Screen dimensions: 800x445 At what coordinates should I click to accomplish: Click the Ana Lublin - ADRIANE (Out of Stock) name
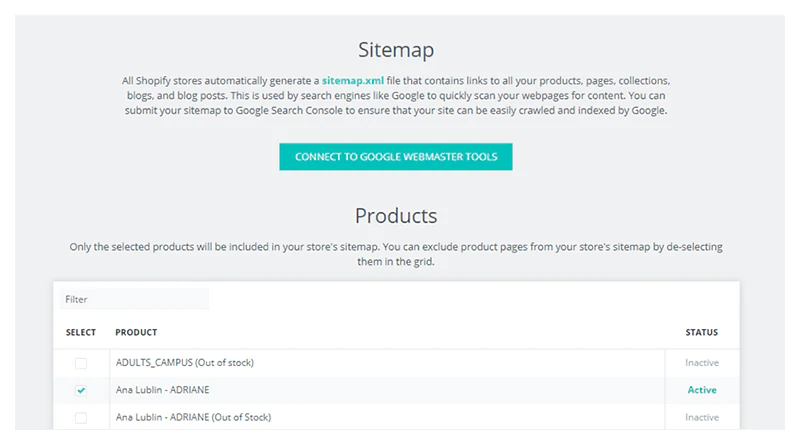(193, 417)
